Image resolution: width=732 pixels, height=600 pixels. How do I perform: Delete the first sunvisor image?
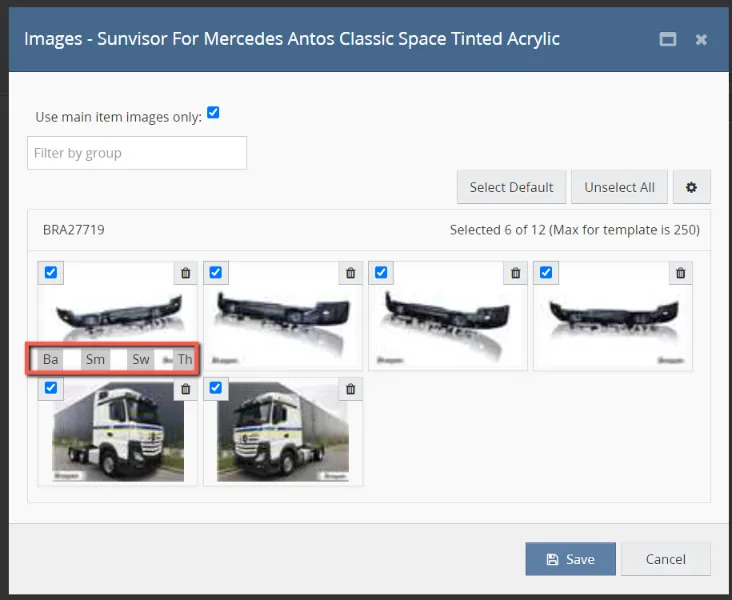pyautogui.click(x=185, y=273)
